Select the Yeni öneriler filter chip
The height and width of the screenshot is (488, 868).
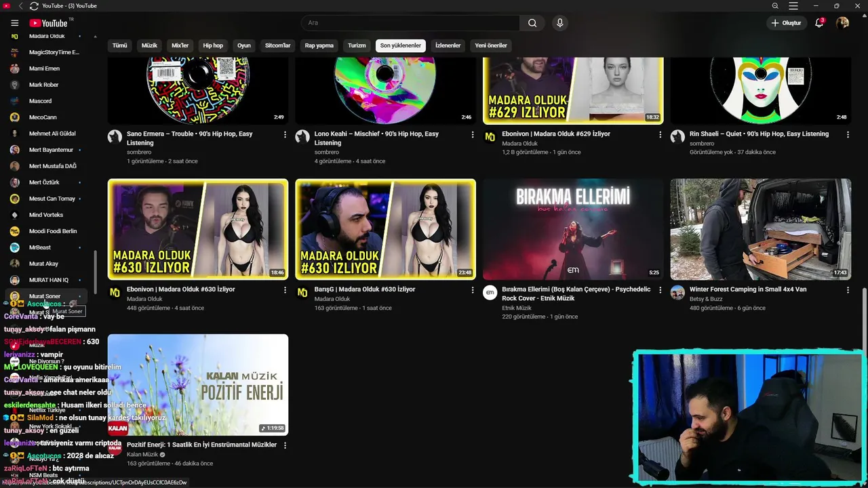point(491,45)
